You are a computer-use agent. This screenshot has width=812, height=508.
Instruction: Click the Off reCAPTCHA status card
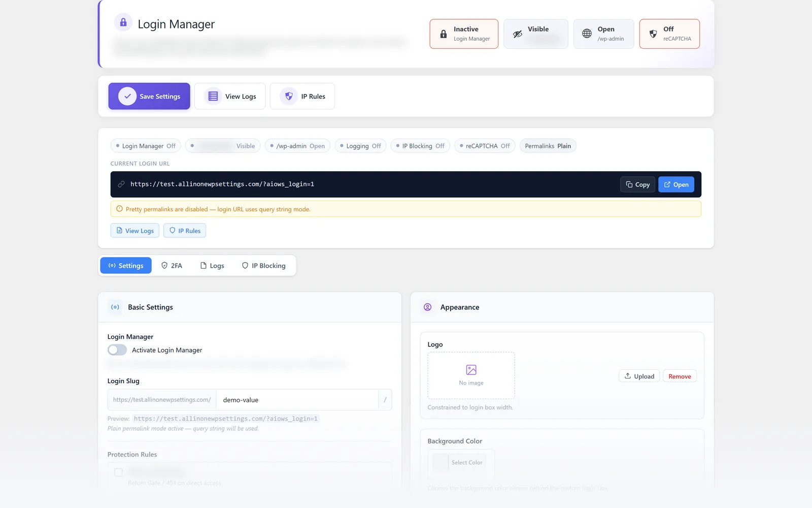click(669, 34)
